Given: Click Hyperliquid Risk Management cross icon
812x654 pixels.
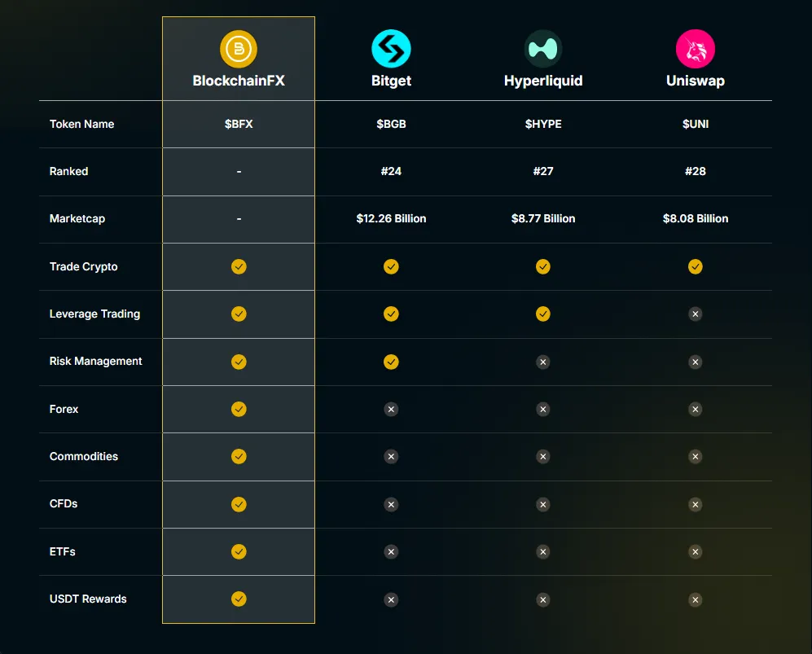Looking at the screenshot, I should pyautogui.click(x=543, y=362).
